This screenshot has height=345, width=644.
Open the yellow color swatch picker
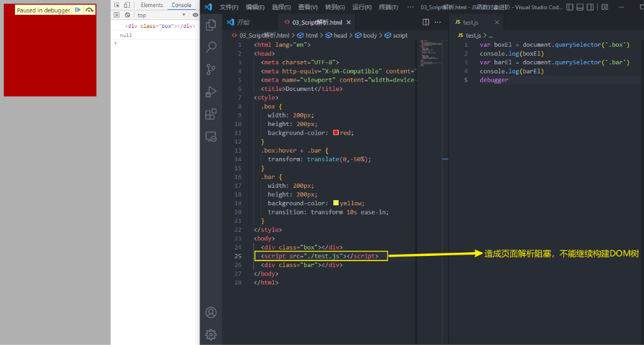(336, 203)
